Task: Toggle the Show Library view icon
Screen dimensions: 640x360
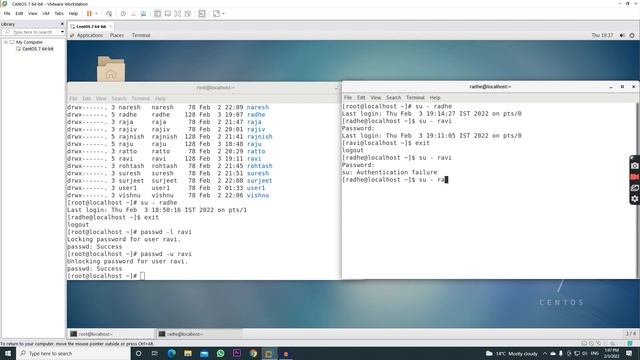Action: click(158, 13)
